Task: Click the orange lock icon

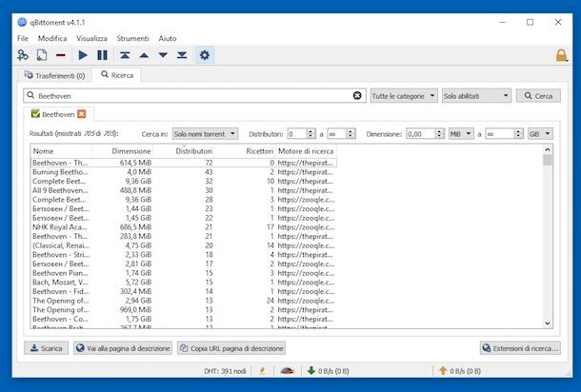Action: click(561, 55)
